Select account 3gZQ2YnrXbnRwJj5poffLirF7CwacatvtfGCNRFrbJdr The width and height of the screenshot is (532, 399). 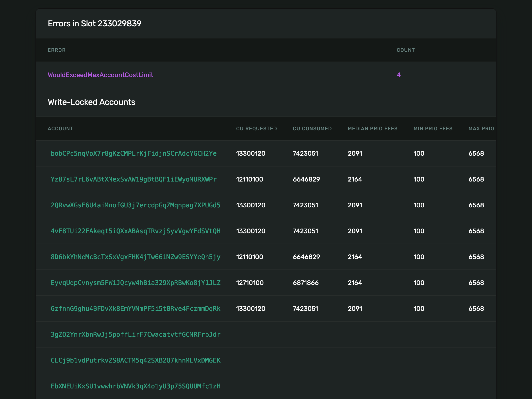[x=135, y=334]
